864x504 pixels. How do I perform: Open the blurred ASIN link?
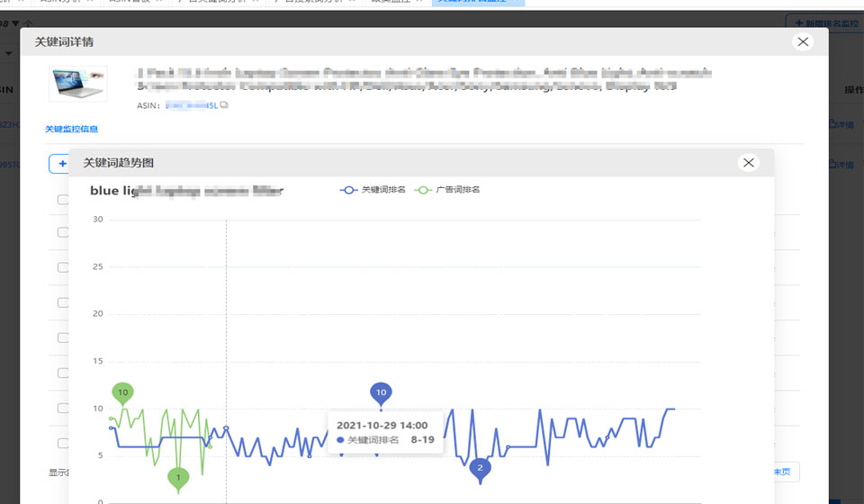point(191,105)
